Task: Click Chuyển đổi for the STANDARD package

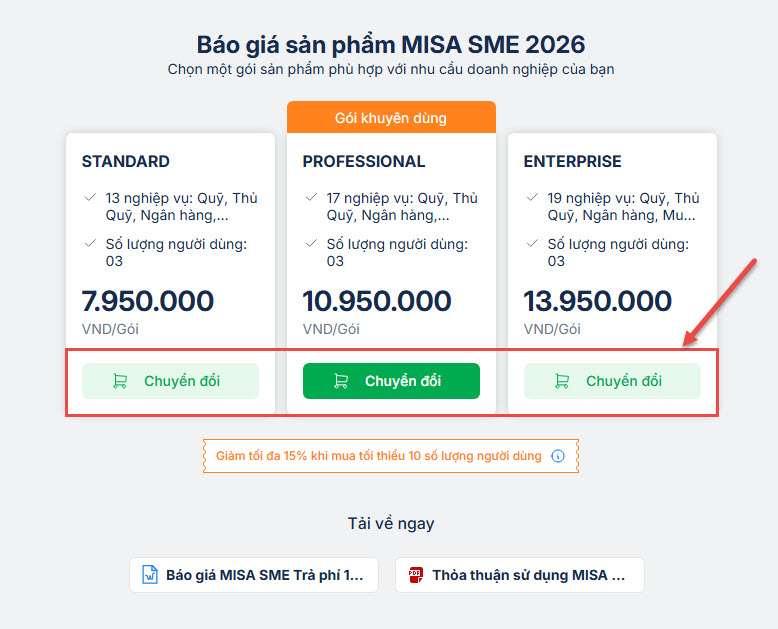Action: (170, 381)
